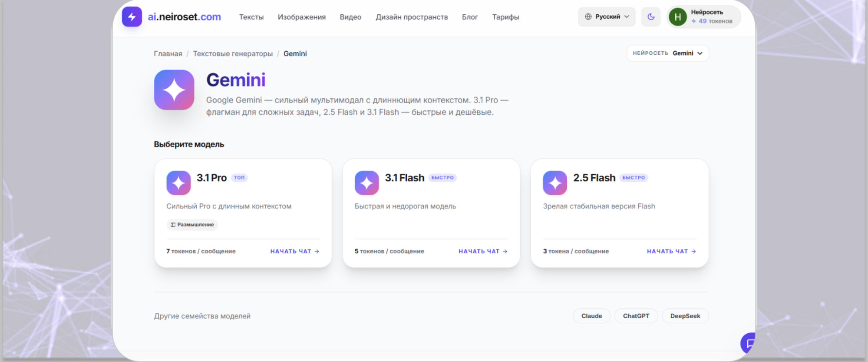Click the 3.1 Pro model star icon

[x=178, y=183]
